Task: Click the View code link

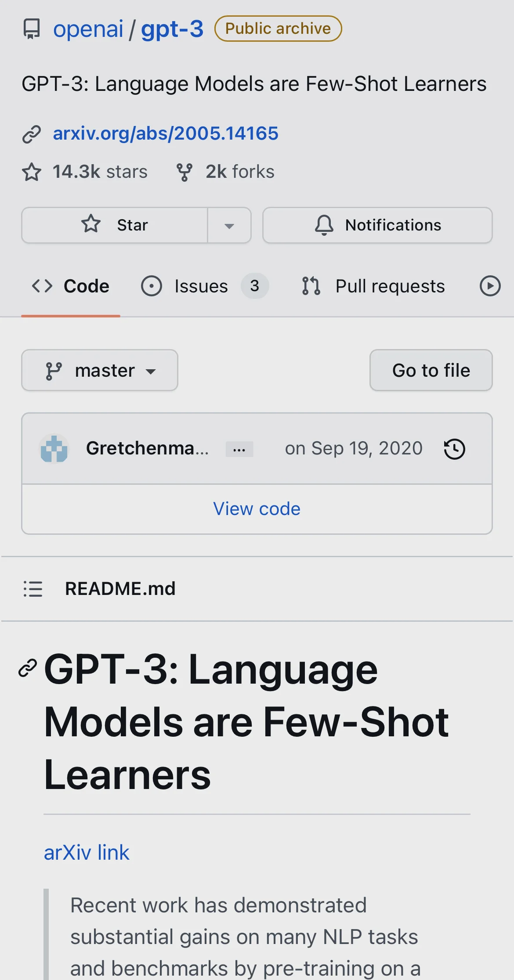Action: (257, 509)
